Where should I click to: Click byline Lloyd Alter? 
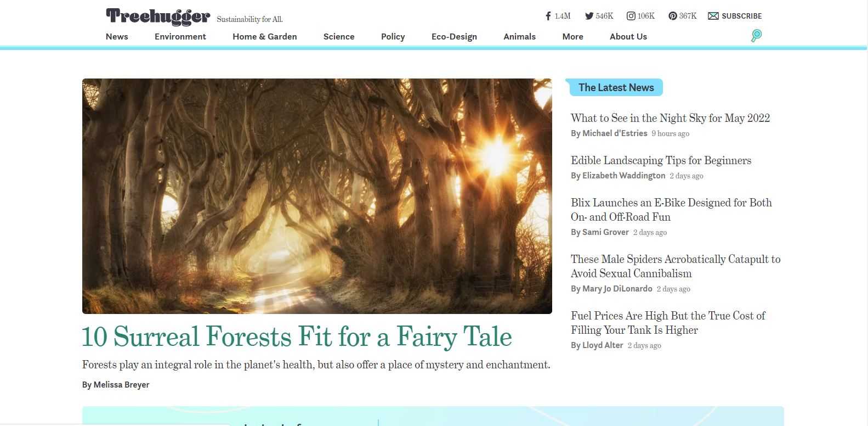[603, 345]
